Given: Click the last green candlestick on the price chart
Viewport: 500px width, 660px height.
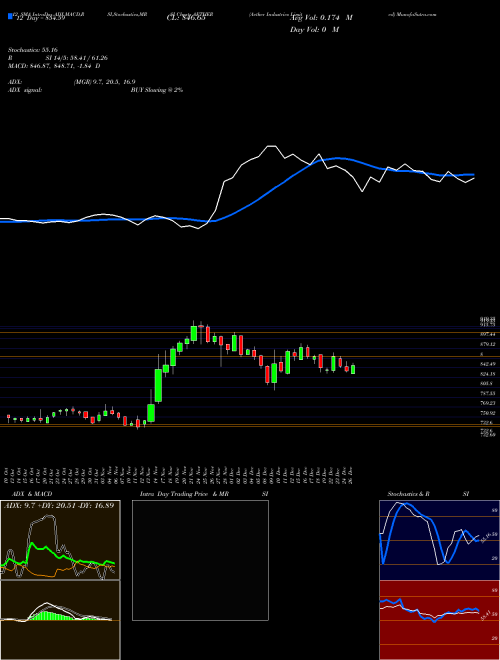Looking at the screenshot, I should pyautogui.click(x=353, y=369).
